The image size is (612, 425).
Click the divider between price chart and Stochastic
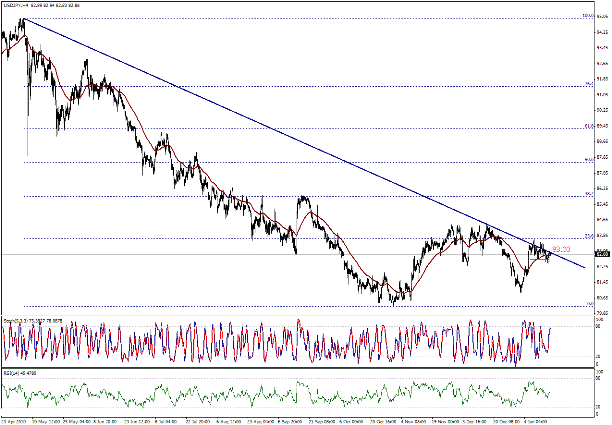(x=300, y=314)
